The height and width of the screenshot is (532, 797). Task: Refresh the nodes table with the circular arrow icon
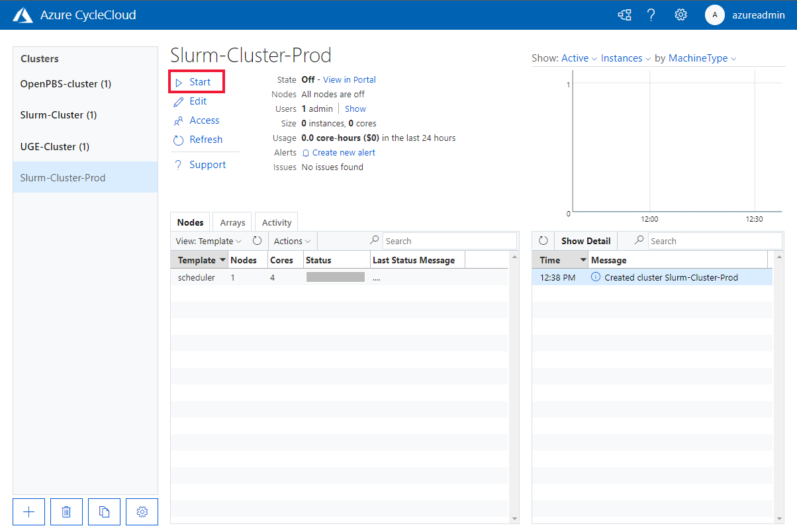[257, 240]
